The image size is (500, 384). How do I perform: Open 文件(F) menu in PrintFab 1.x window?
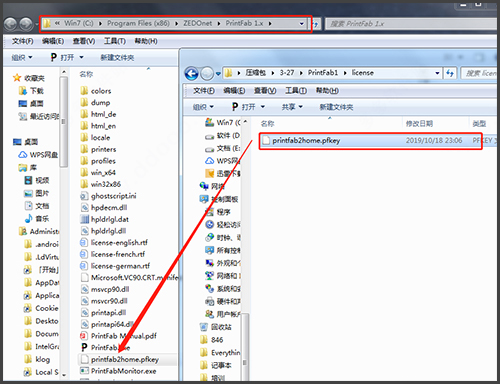pyautogui.click(x=23, y=41)
